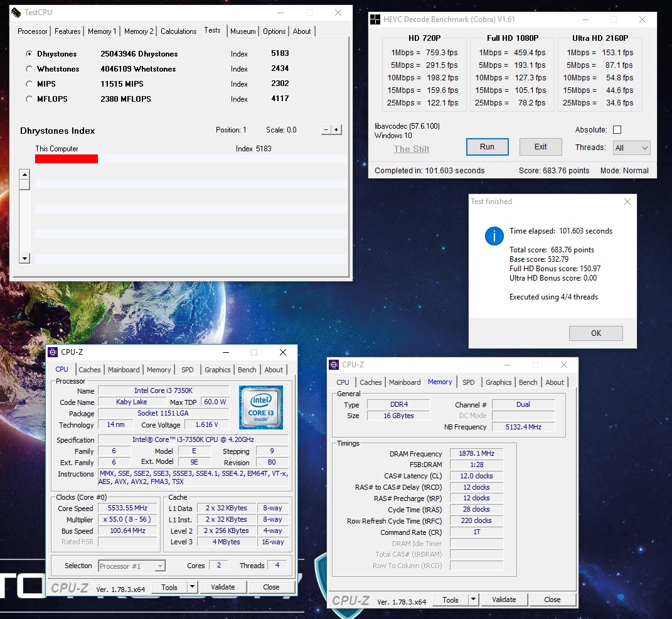
Task: Open Memory tab in left CPU-Z window
Action: pos(159,370)
